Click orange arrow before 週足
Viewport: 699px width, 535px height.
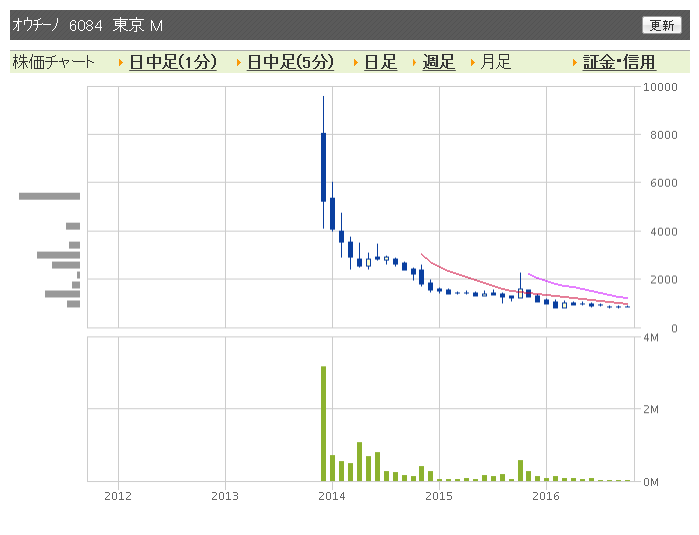pos(414,63)
